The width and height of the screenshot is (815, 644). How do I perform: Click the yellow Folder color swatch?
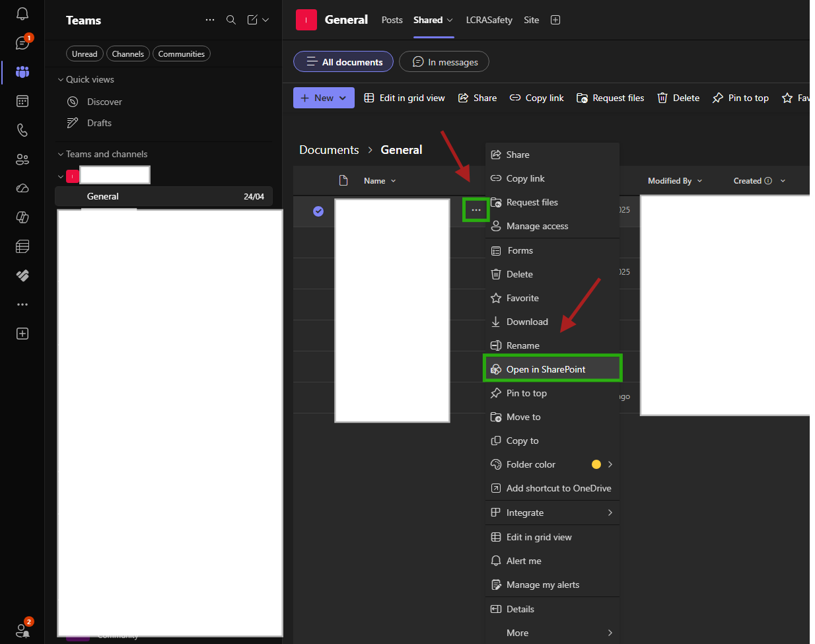596,464
